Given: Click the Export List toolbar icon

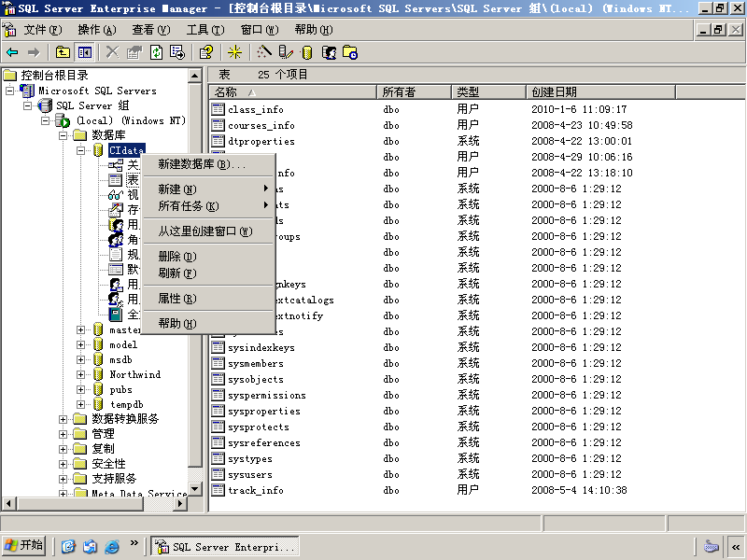Looking at the screenshot, I should pyautogui.click(x=177, y=52).
